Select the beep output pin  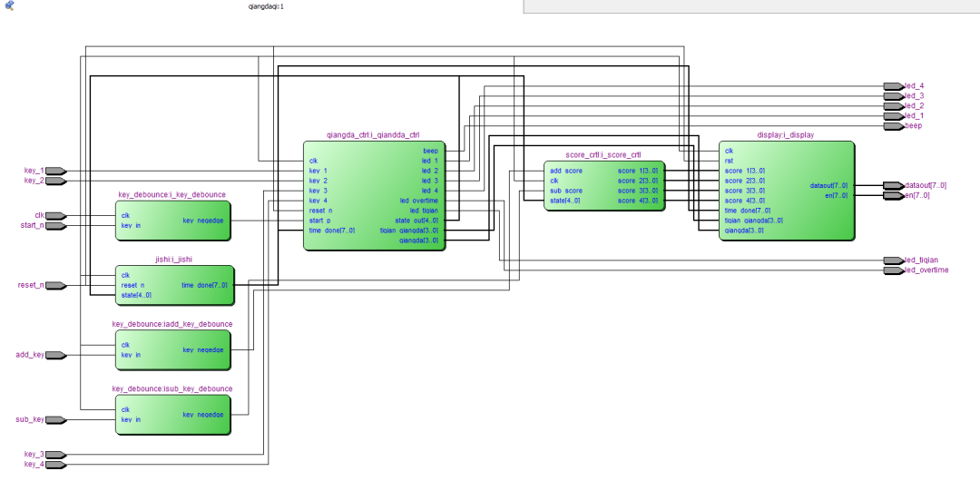click(893, 126)
